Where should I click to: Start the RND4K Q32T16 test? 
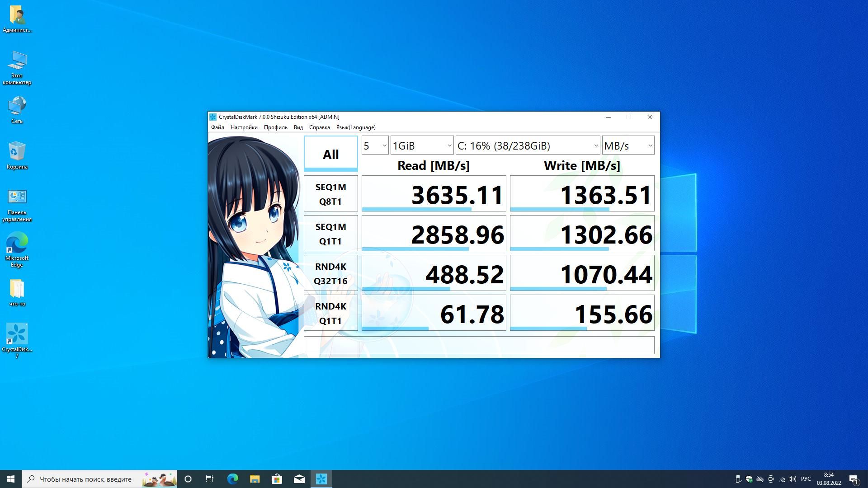click(330, 273)
